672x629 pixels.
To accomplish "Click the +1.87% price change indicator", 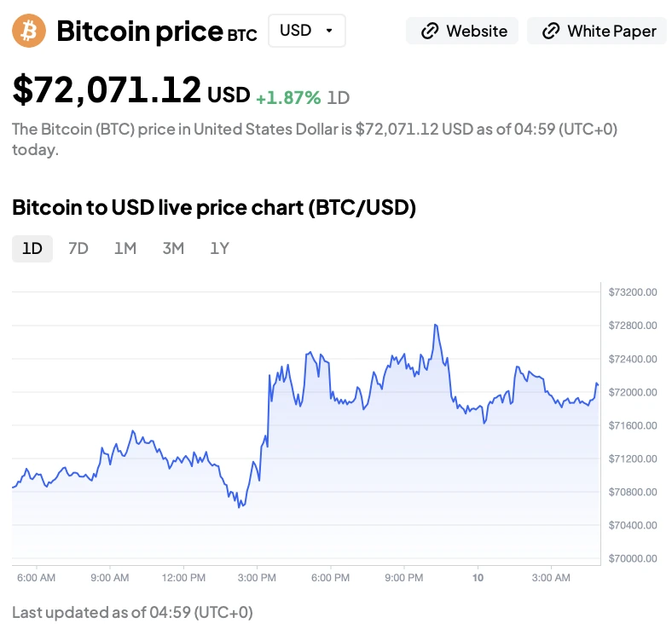I will point(288,97).
